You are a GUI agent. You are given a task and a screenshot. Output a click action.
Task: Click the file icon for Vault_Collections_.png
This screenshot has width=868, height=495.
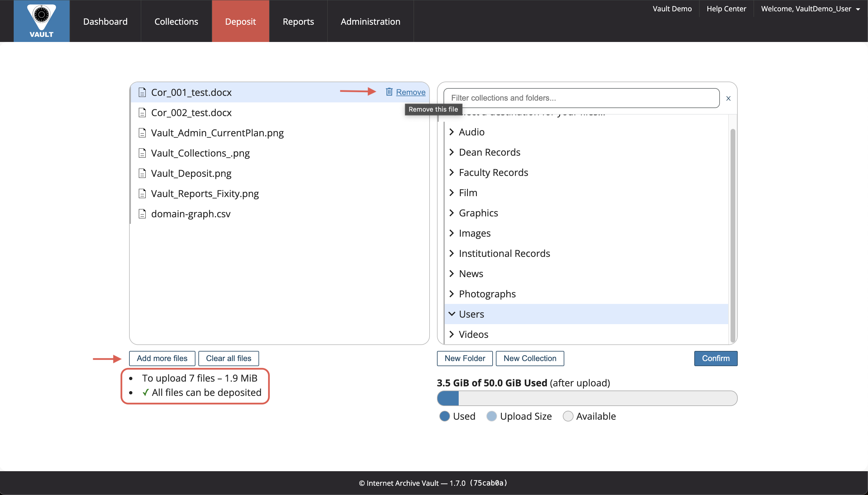(142, 153)
